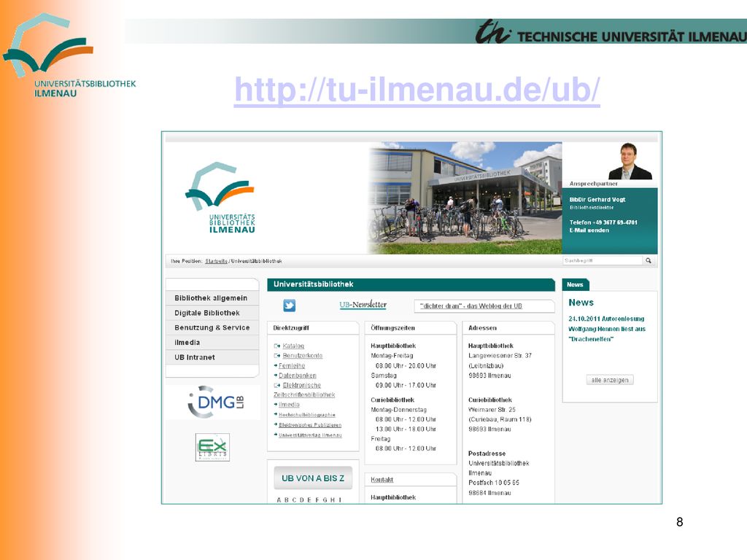
Task: Click the E-Mail senden link
Action: 589,230
